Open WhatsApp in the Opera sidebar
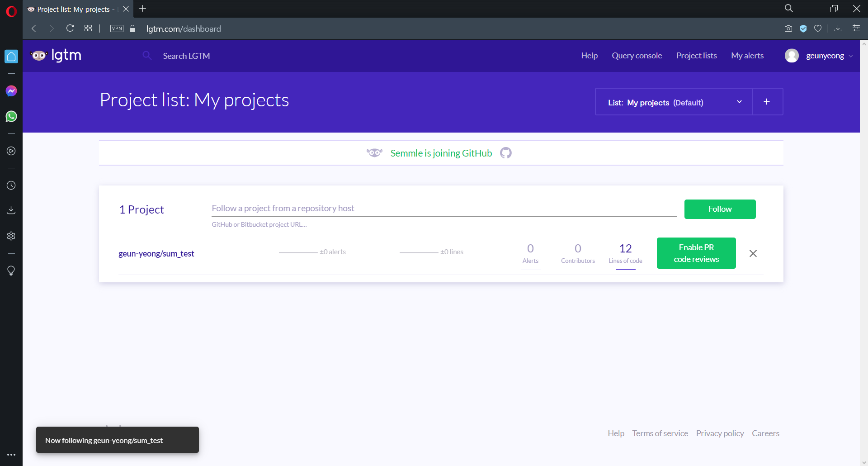The image size is (868, 466). click(11, 116)
